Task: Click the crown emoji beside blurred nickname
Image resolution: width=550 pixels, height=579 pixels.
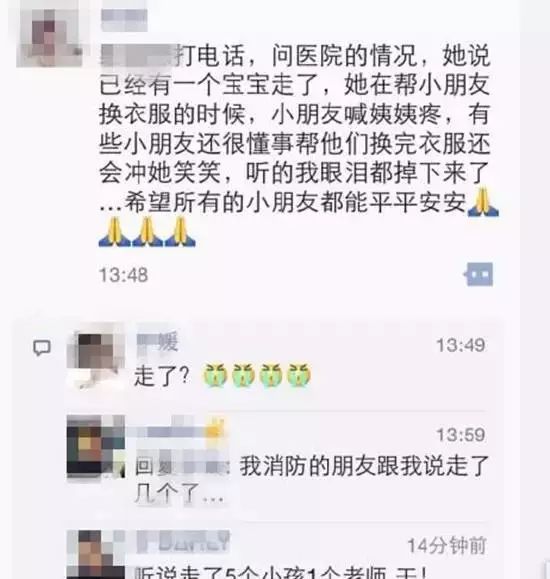Action: [216, 428]
